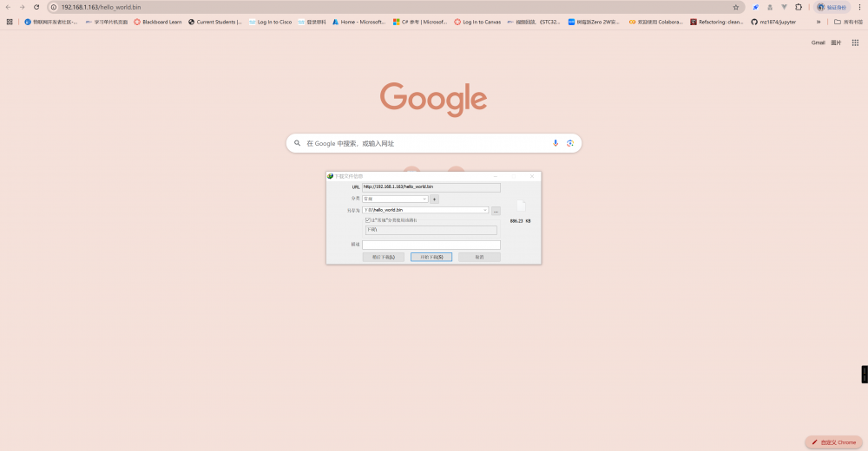Add a new category with plus button

pyautogui.click(x=435, y=199)
